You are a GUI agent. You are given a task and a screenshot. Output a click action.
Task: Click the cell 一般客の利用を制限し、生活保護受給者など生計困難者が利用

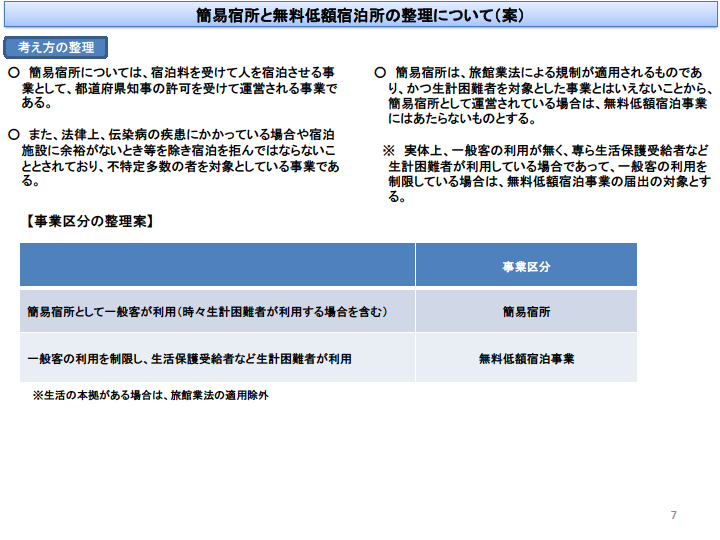[217, 358]
